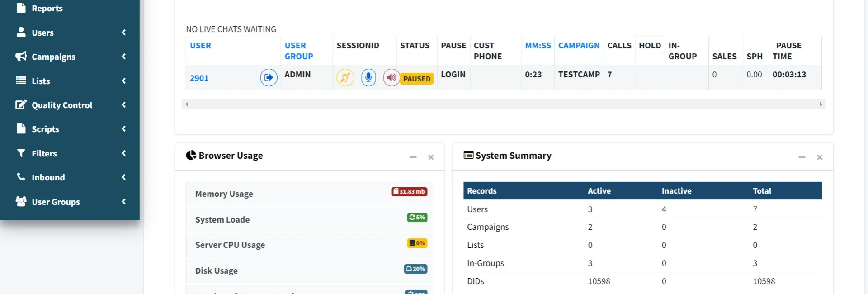This screenshot has width=868, height=294.
Task: Open agent 2901 user link
Action: [x=199, y=78]
